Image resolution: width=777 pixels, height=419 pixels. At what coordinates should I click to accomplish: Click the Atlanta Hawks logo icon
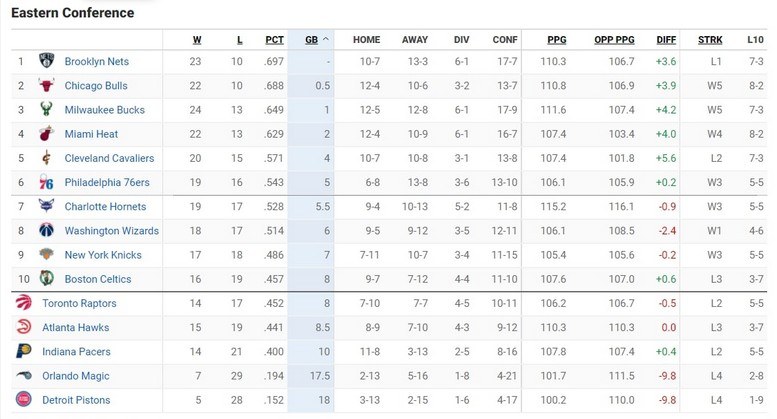[23, 327]
